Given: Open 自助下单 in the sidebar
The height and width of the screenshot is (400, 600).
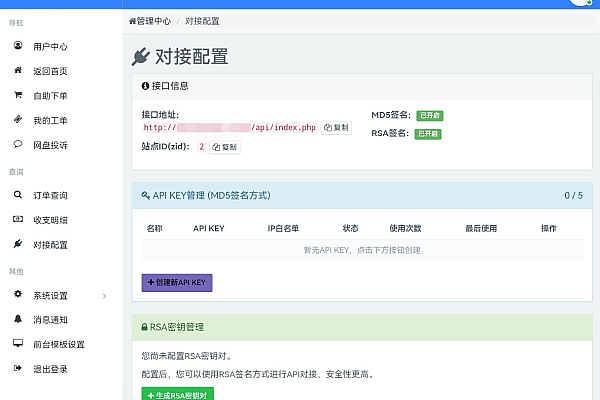Looking at the screenshot, I should pos(50,96).
